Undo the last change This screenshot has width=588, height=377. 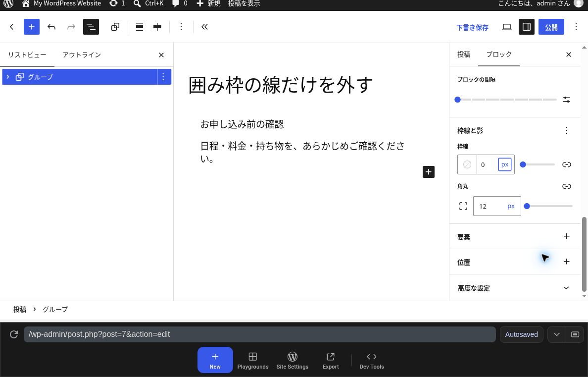click(51, 27)
